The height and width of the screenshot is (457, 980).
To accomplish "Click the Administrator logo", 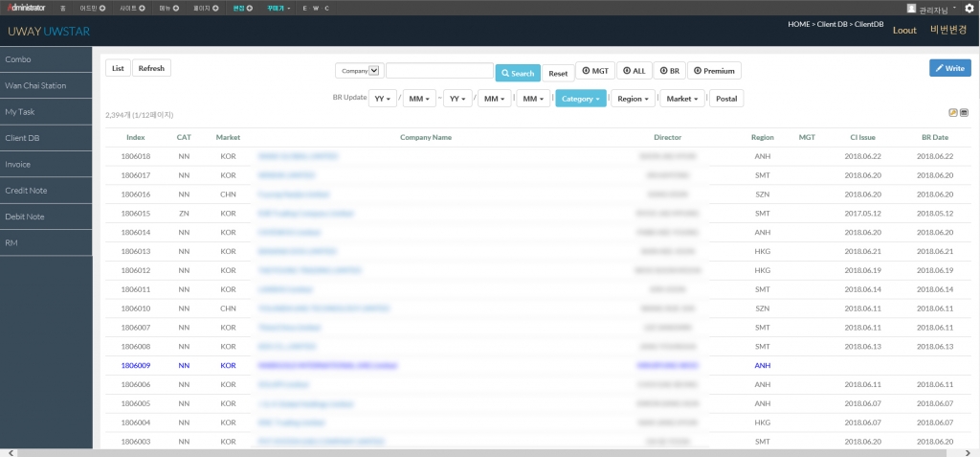I will [x=26, y=8].
